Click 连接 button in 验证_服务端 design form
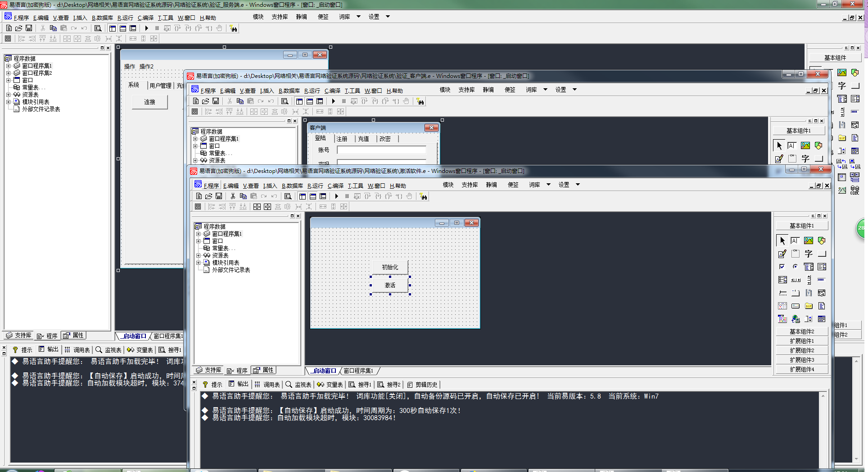 [149, 102]
